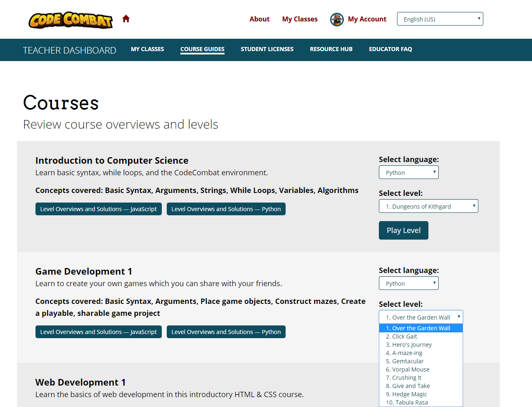Open the About page link
The width and height of the screenshot is (532, 407).
tap(259, 19)
